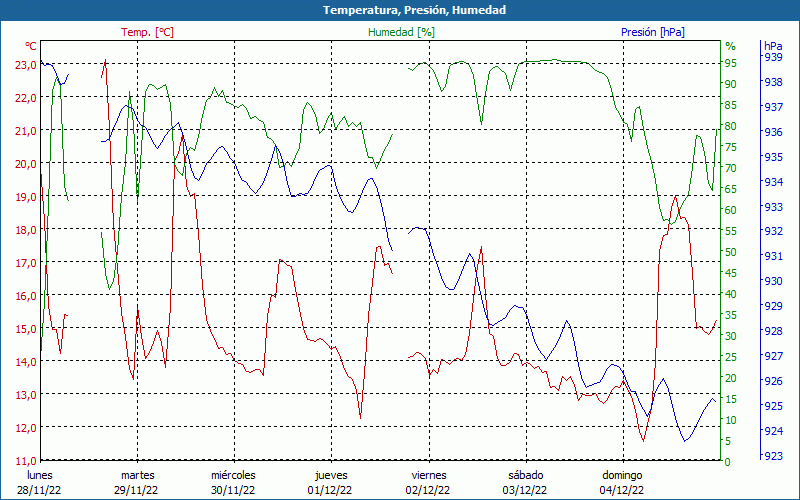800x500 pixels.
Task: Click the '927' pressure axis value
Action: (x=773, y=356)
